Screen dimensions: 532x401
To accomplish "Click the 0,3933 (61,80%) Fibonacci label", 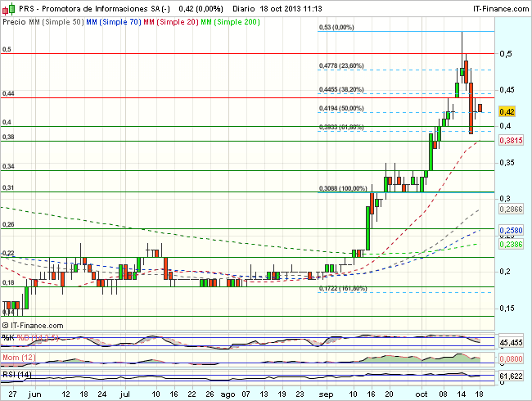I will (341, 127).
